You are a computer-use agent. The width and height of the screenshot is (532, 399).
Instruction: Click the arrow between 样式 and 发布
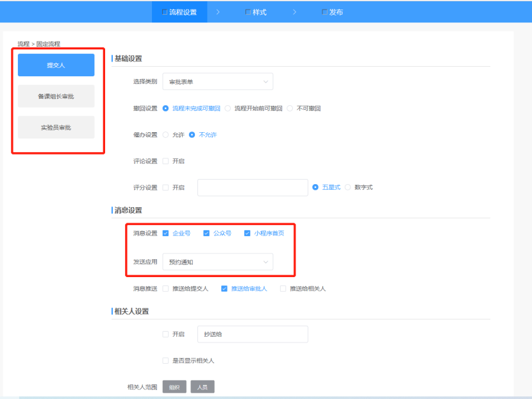click(x=294, y=12)
